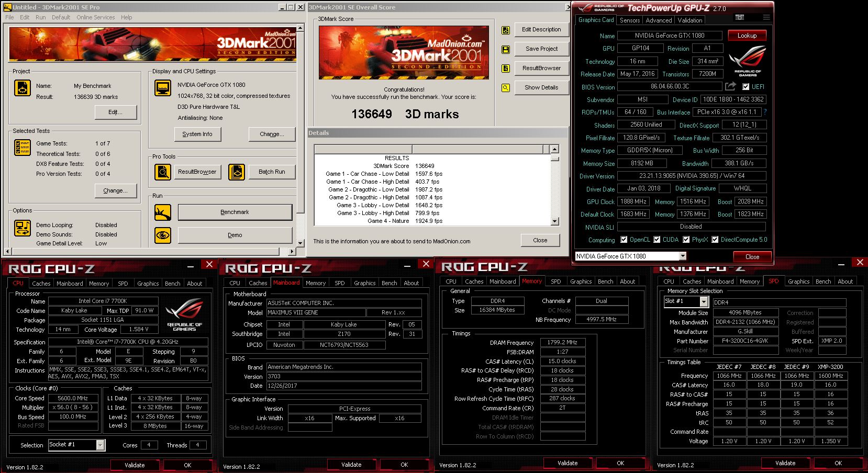
Task: Close the first CPU-Z window with X
Action: 209,264
